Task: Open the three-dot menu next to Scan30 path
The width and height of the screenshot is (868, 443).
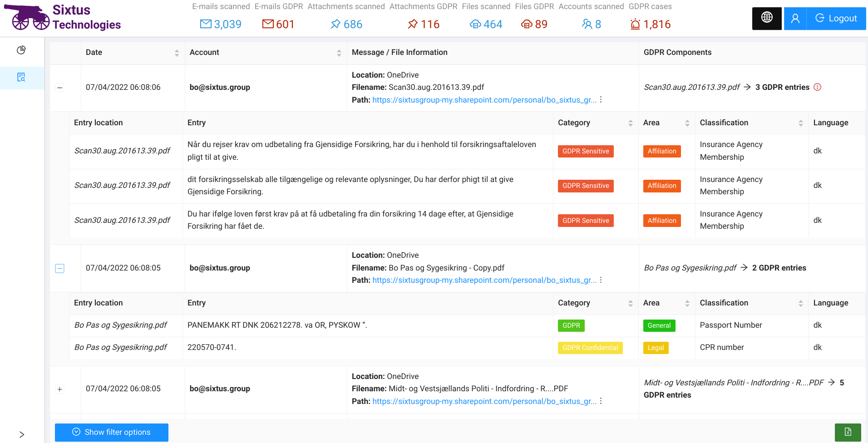Action: point(601,100)
